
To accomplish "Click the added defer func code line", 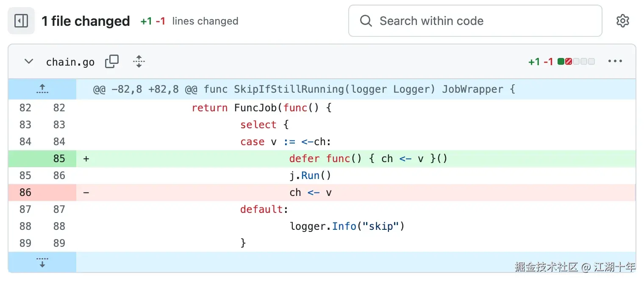I will point(368,159).
